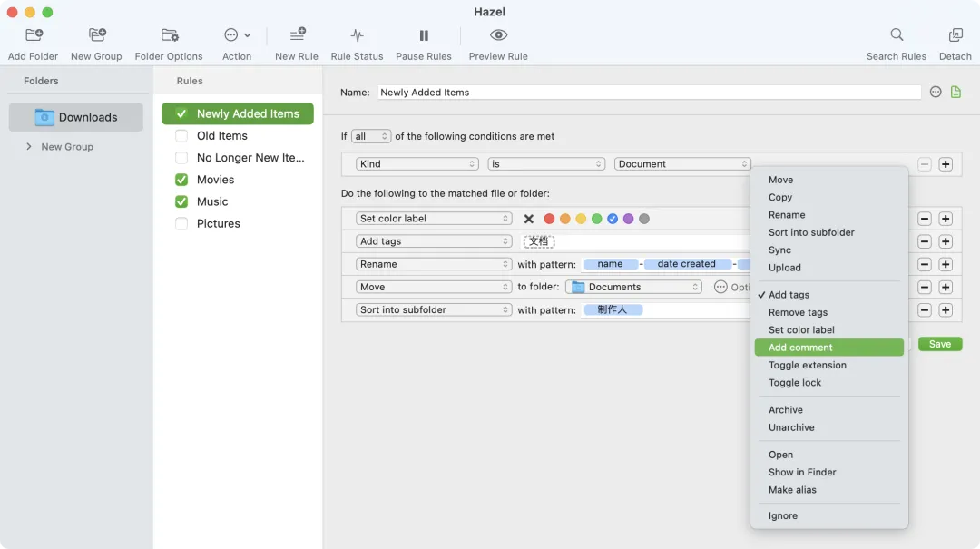
Task: Choose Copy from the action menu
Action: point(828,197)
